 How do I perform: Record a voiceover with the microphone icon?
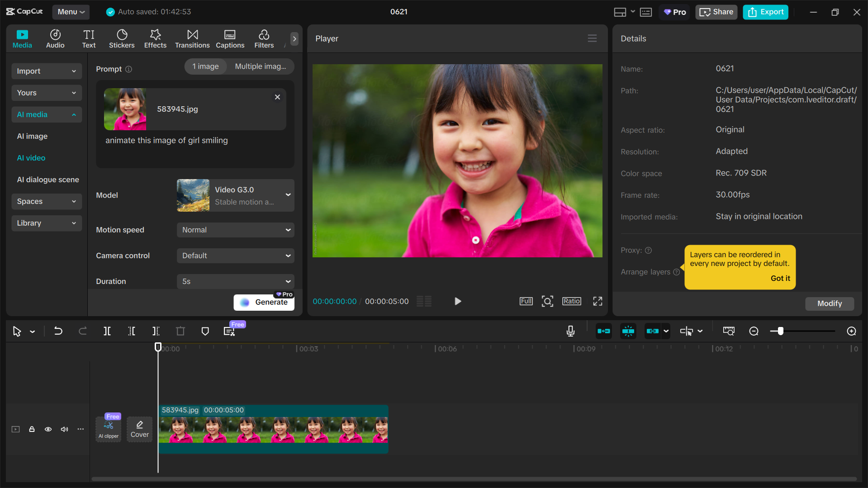[570, 331]
